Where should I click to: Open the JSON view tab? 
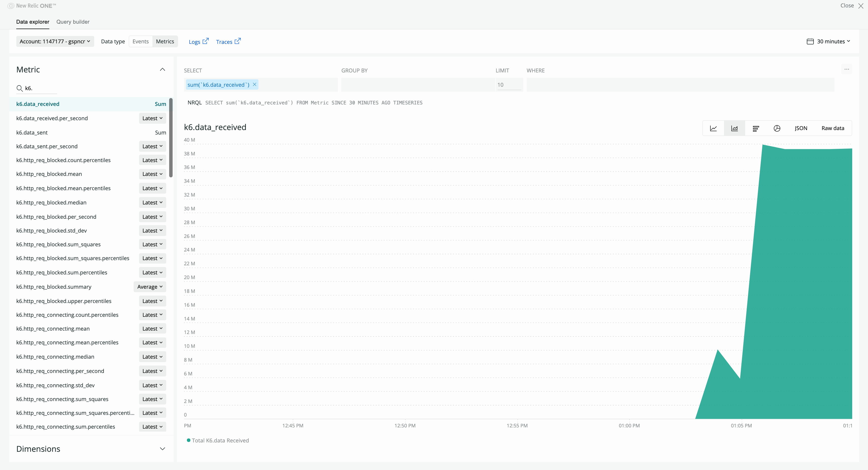click(801, 128)
